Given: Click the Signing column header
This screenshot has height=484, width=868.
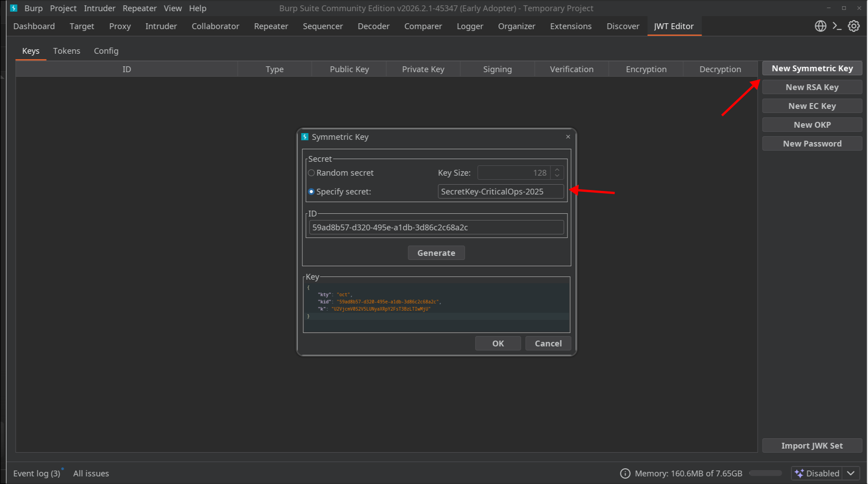Looking at the screenshot, I should [497, 69].
